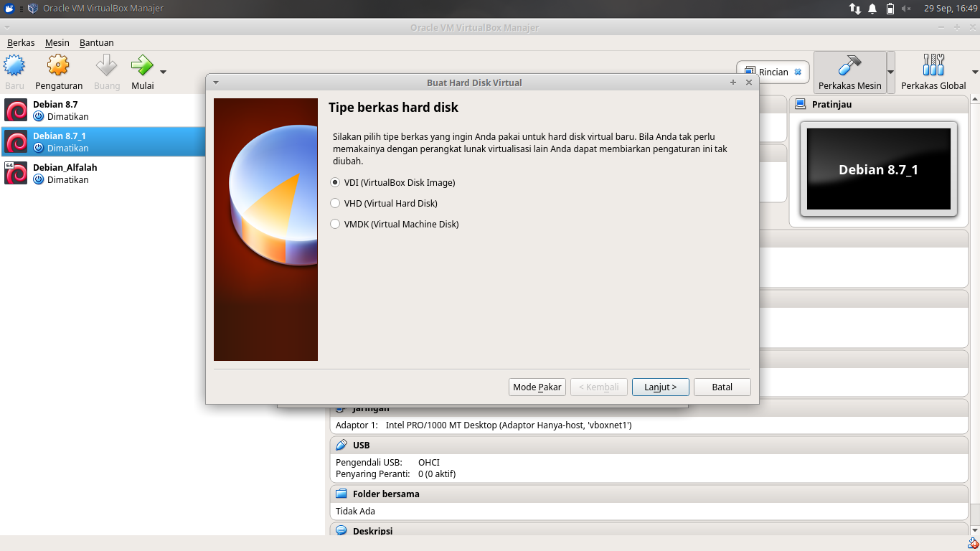Image resolution: width=980 pixels, height=551 pixels.
Task: Choose VMDK (Virtual Machine Disk) option
Action: [335, 224]
